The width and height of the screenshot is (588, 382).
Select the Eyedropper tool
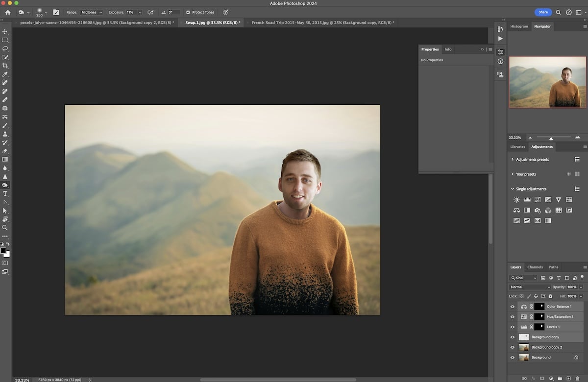pyautogui.click(x=5, y=74)
